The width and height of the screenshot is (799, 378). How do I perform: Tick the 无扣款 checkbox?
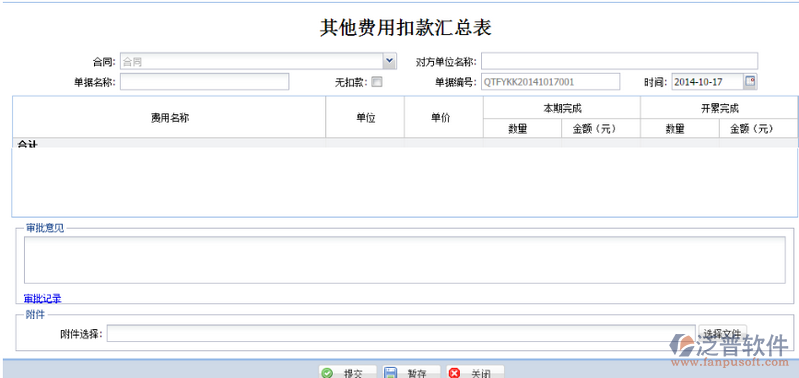377,82
